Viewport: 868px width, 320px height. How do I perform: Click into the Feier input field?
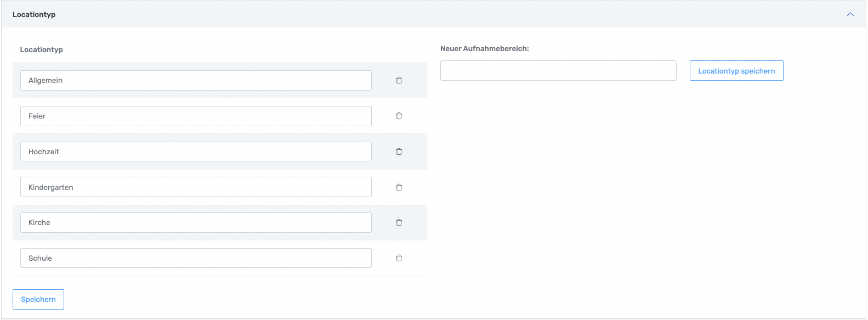(x=196, y=116)
